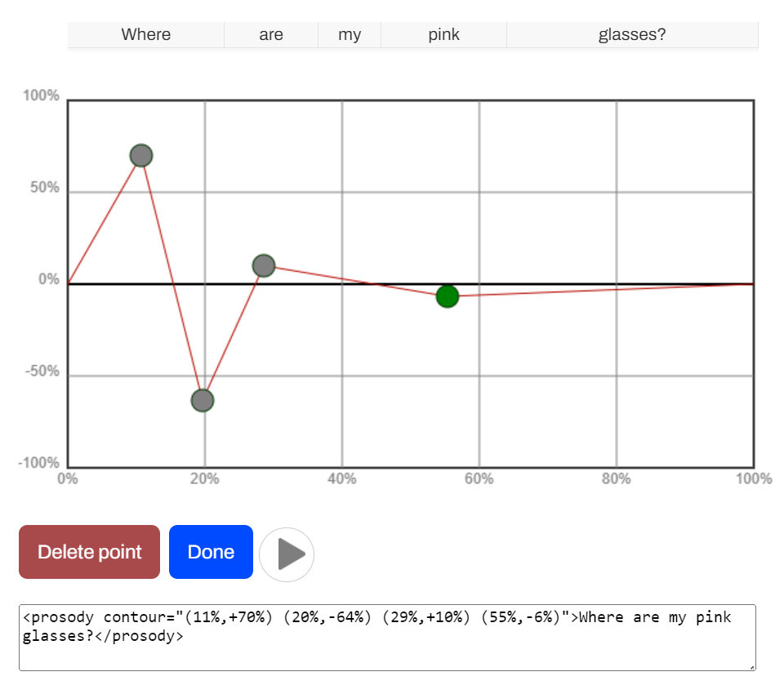Click the 40% label on horizontal axis
784x694 pixels.
coord(341,479)
